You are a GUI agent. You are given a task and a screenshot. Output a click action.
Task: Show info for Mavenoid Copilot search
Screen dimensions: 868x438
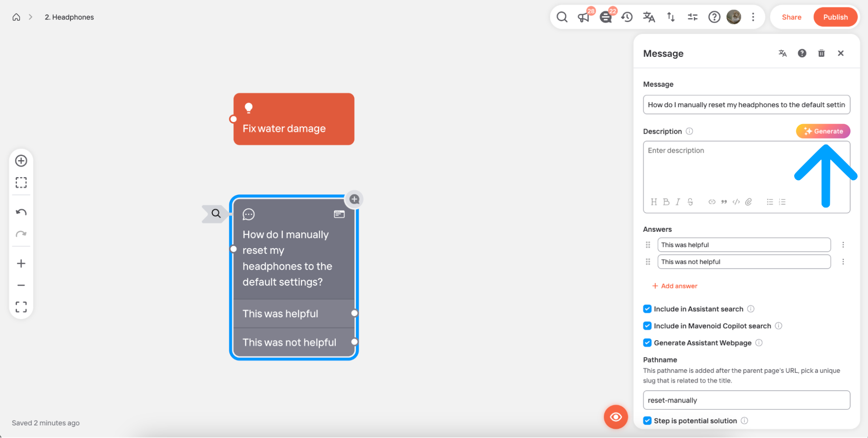779,326
